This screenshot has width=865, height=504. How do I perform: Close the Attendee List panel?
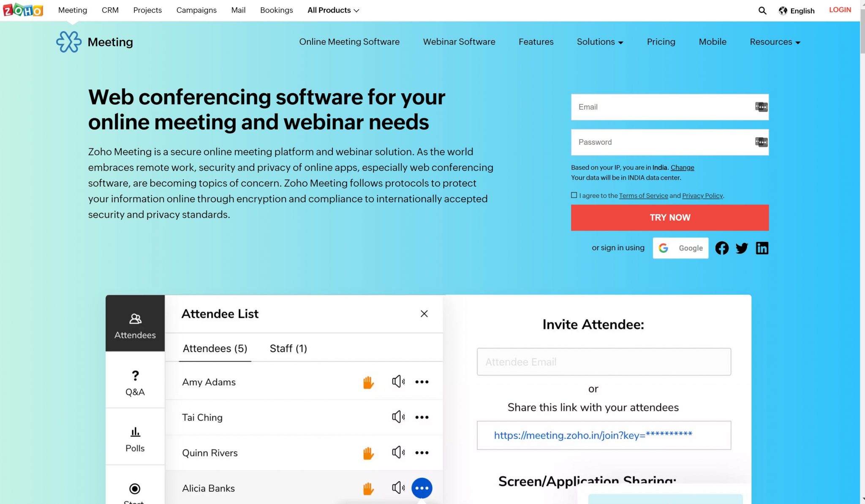pyautogui.click(x=424, y=314)
